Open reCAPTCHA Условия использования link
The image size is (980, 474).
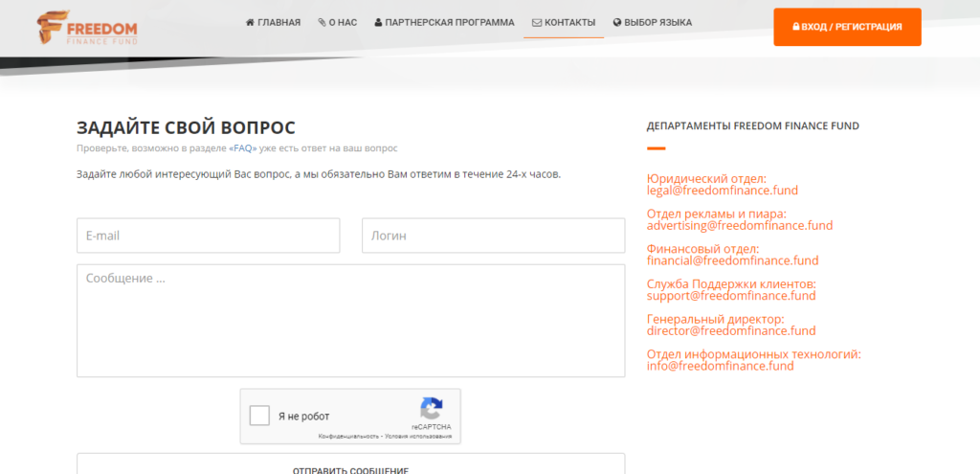(418, 437)
